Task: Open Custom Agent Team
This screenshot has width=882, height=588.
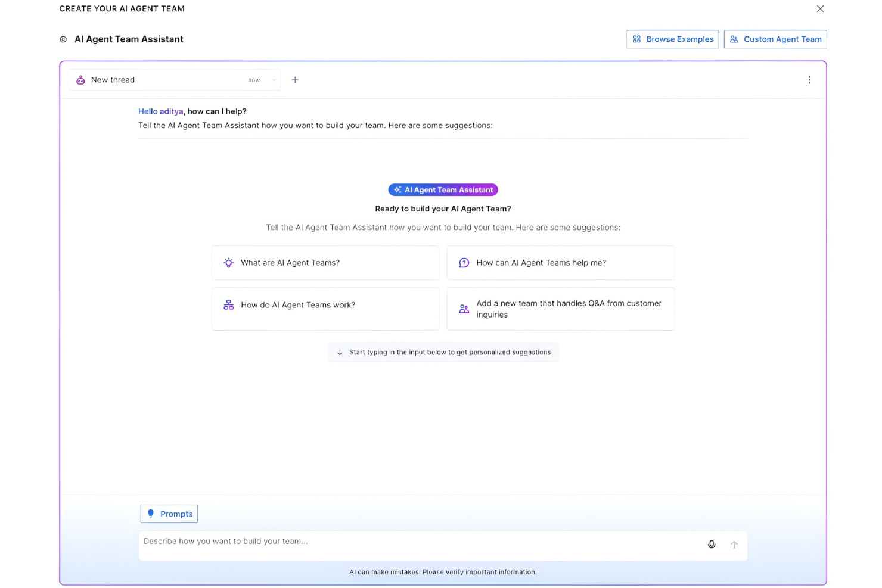Action: [775, 39]
